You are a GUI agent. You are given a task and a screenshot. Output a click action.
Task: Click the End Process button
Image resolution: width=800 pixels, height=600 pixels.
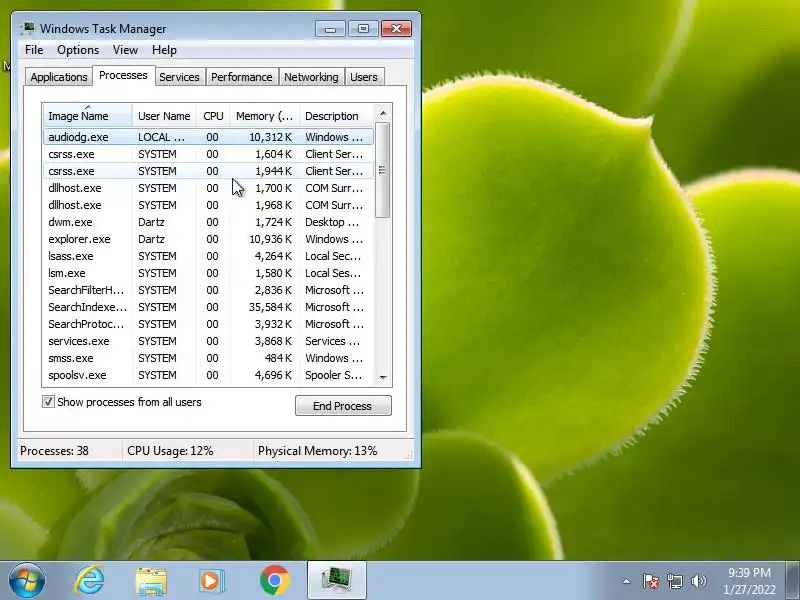coord(343,406)
